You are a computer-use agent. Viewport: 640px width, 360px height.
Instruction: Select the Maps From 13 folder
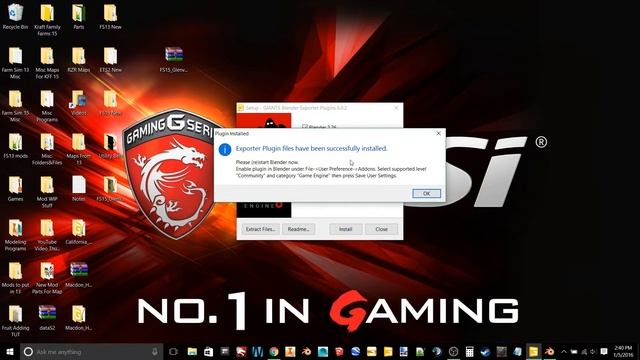pos(79,149)
